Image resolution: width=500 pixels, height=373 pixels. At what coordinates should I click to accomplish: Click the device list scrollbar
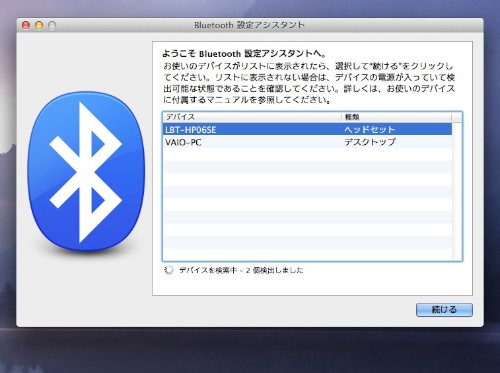tap(457, 191)
